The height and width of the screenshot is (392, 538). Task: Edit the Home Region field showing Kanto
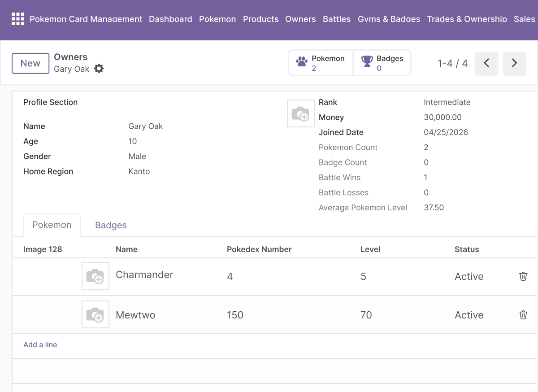point(202,171)
